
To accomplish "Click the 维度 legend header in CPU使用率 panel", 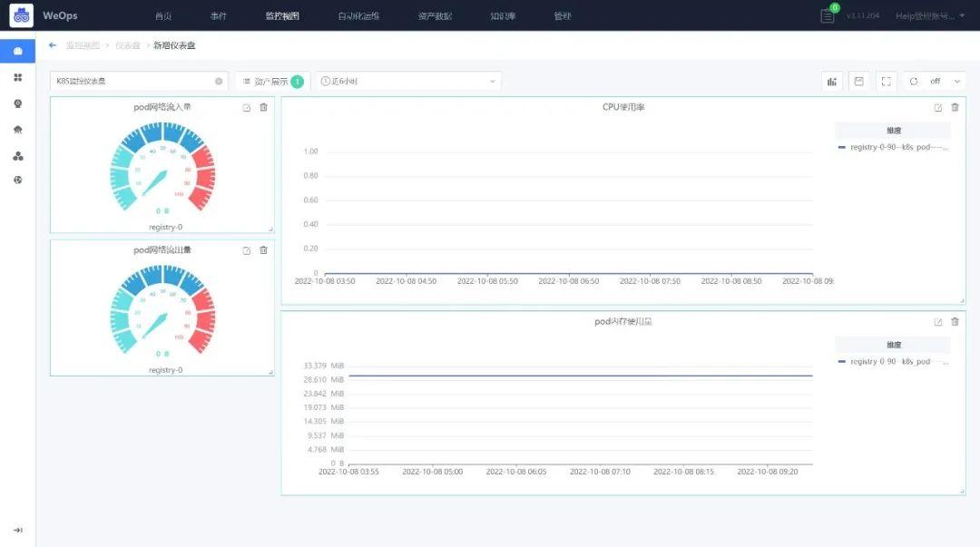I will [893, 131].
